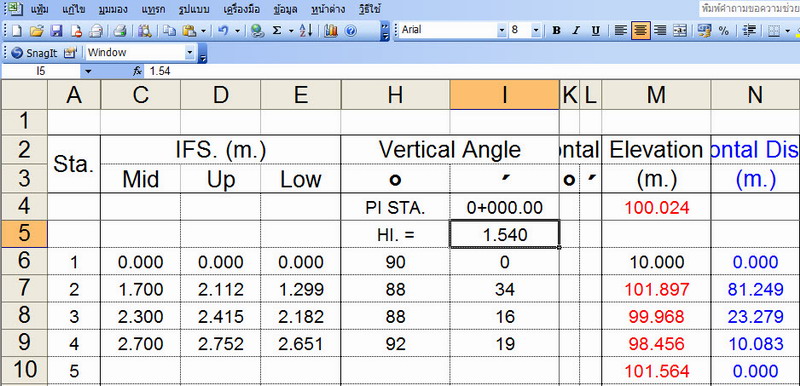
Task: Select column header C
Action: click(140, 94)
